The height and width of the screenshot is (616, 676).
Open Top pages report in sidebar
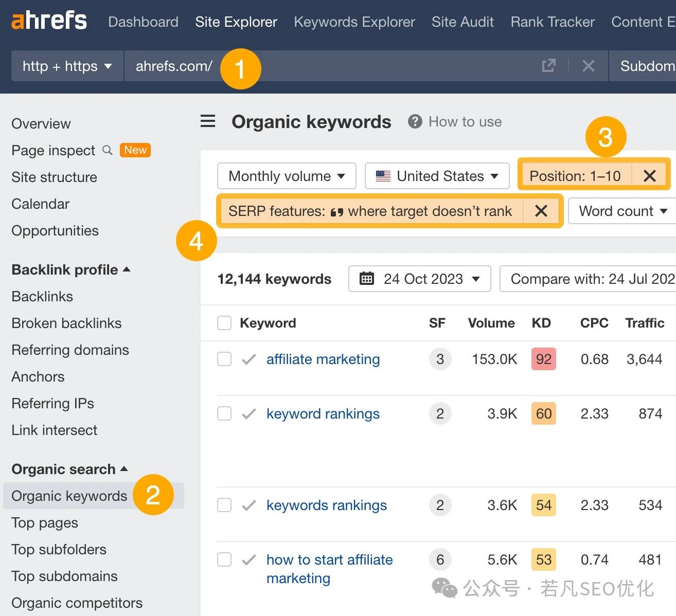[x=45, y=522]
